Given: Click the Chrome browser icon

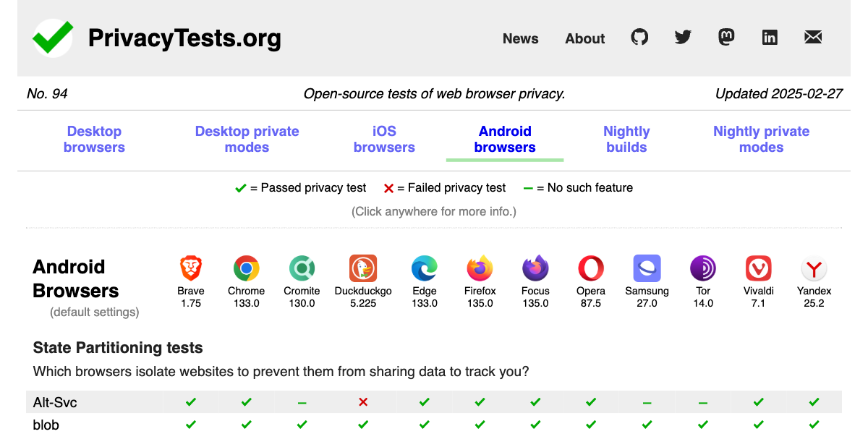Looking at the screenshot, I should 246,268.
